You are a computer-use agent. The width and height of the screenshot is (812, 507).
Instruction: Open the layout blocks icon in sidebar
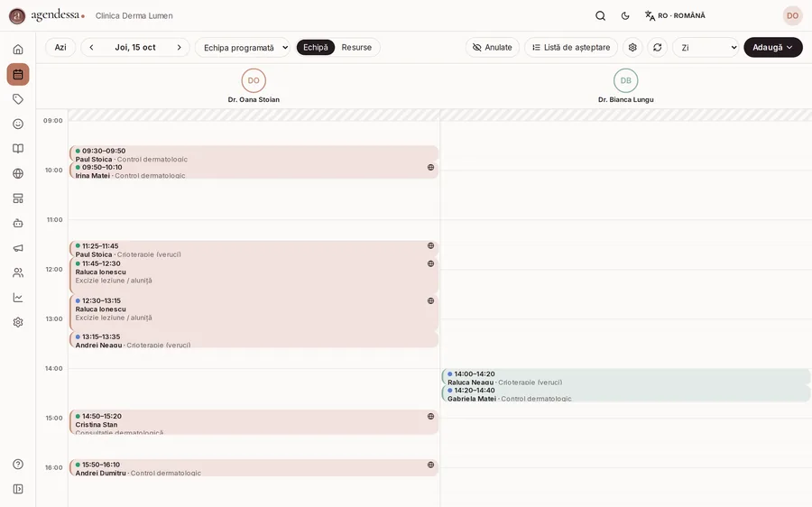[18, 198]
